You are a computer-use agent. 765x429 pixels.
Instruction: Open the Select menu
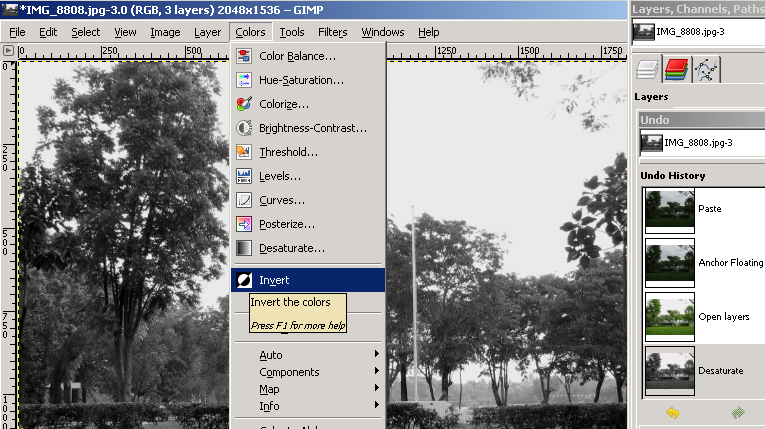click(85, 32)
